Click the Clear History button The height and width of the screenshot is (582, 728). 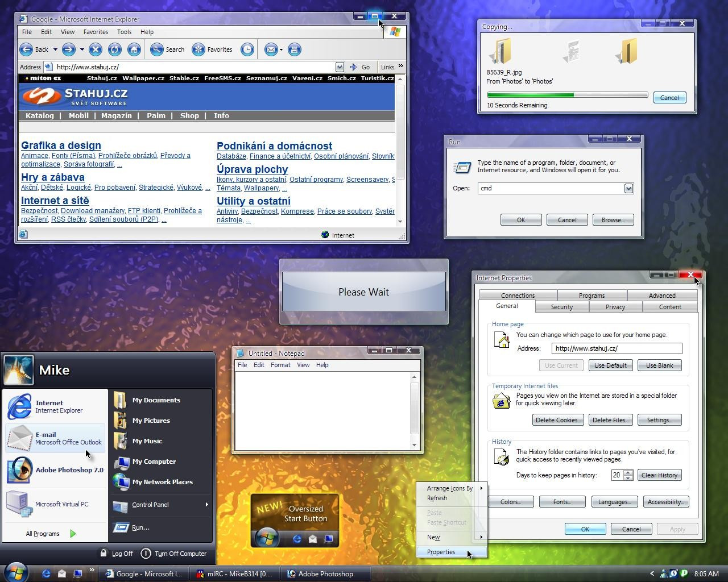tap(659, 475)
